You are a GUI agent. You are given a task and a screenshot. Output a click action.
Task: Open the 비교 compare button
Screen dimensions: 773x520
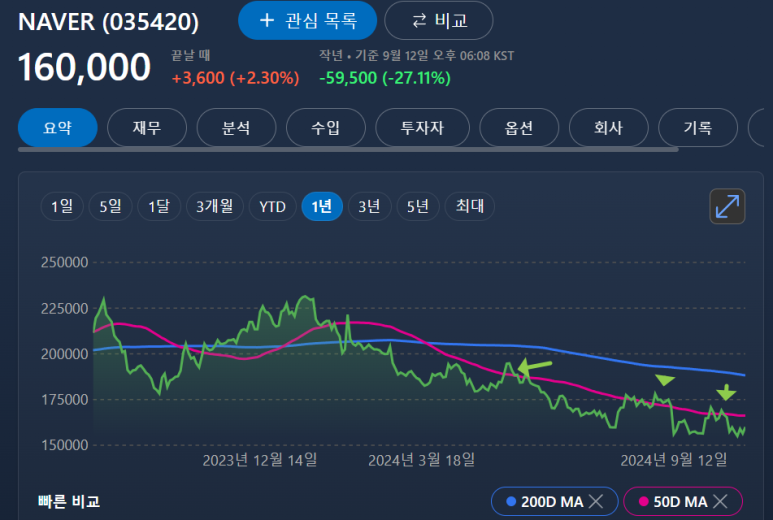[x=438, y=20]
